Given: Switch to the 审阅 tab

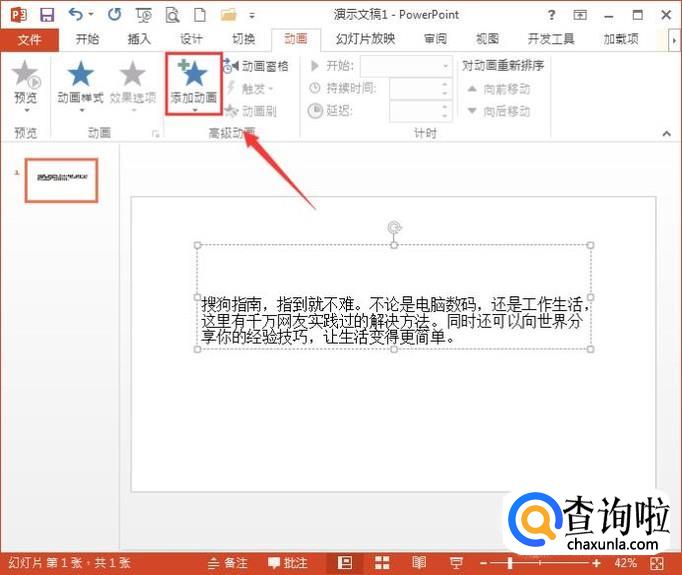Looking at the screenshot, I should (x=435, y=39).
